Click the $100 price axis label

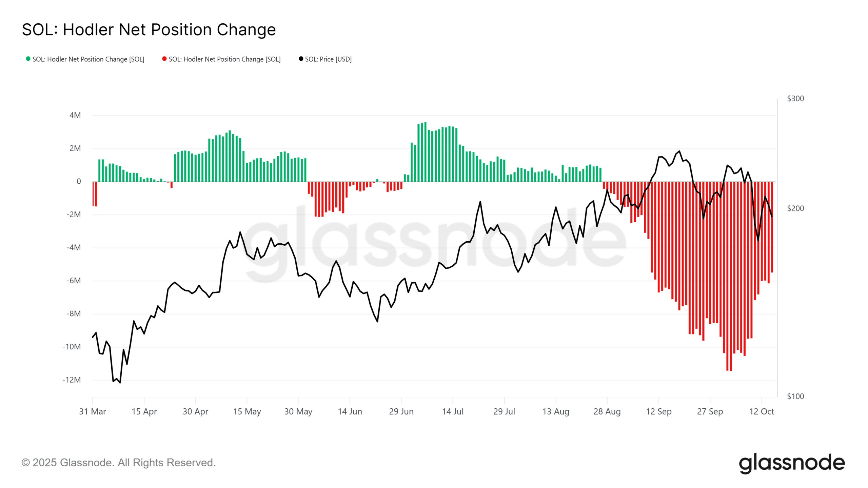pyautogui.click(x=795, y=396)
